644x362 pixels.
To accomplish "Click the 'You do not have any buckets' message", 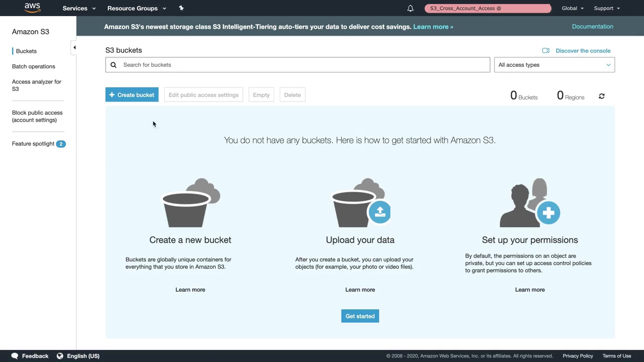I will click(x=360, y=140).
